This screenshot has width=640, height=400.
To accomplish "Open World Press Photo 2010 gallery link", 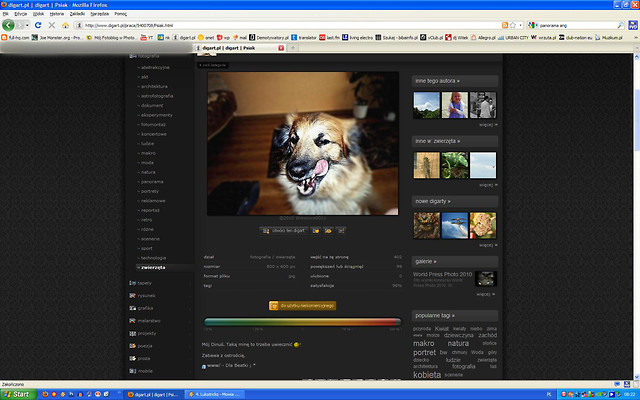I will coord(442,274).
